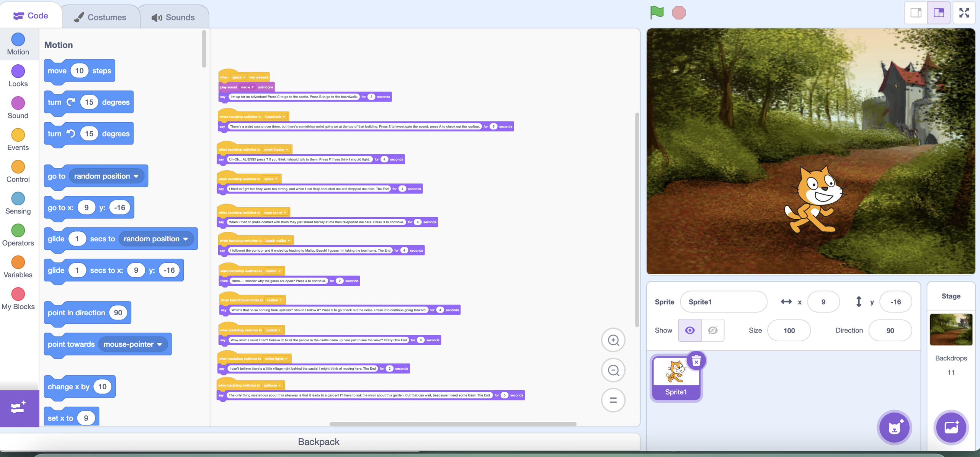Click the point in direction 90 block

pos(87,313)
